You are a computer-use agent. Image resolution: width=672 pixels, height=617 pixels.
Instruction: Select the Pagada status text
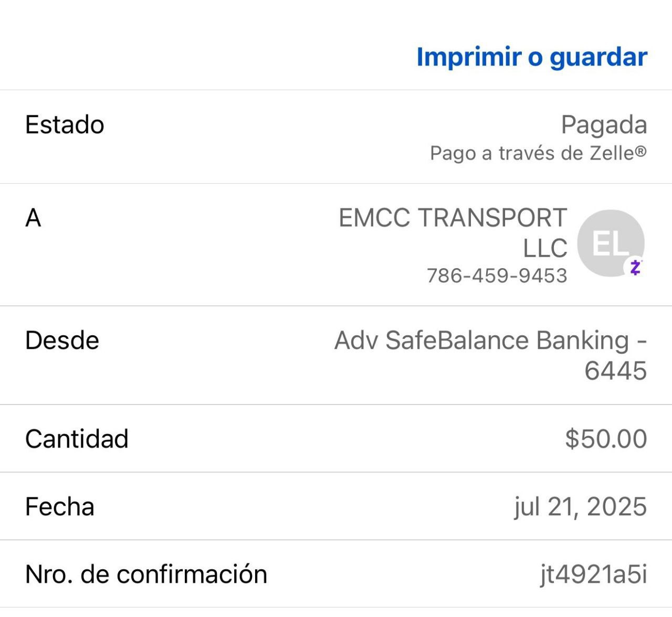(604, 125)
